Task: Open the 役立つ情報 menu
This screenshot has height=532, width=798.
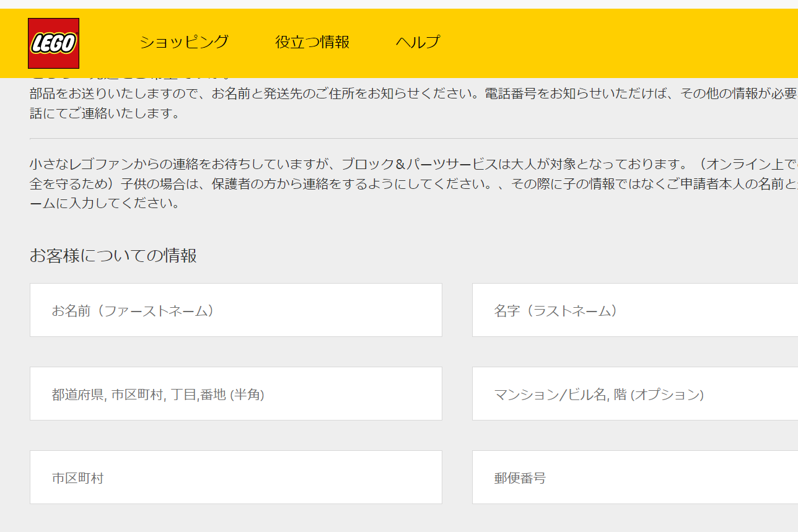Action: click(312, 42)
